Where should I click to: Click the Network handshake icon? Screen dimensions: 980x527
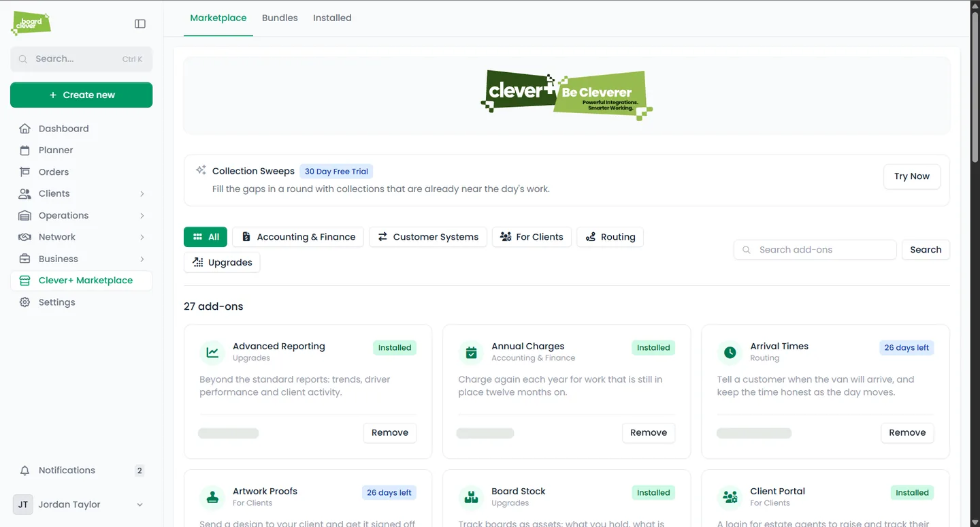tap(24, 238)
